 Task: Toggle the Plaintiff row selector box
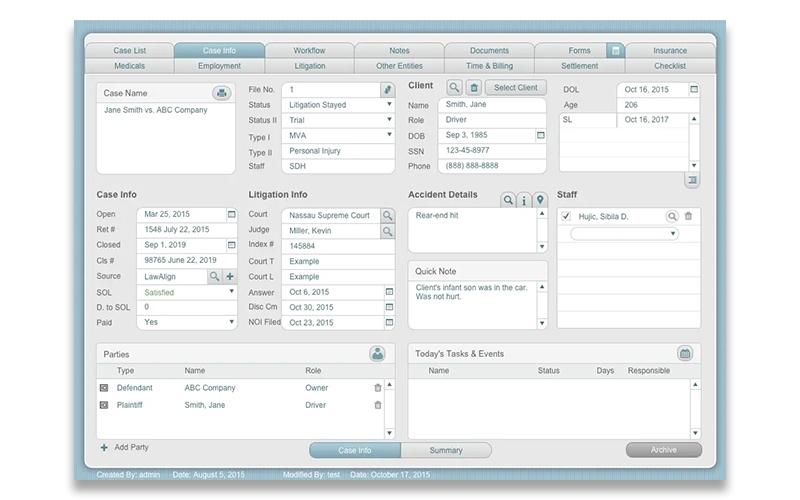pyautogui.click(x=104, y=405)
